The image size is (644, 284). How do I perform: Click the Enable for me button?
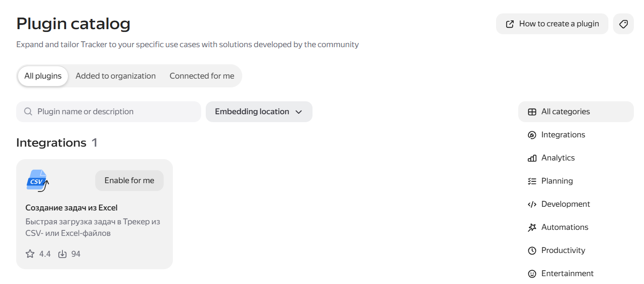[129, 180]
